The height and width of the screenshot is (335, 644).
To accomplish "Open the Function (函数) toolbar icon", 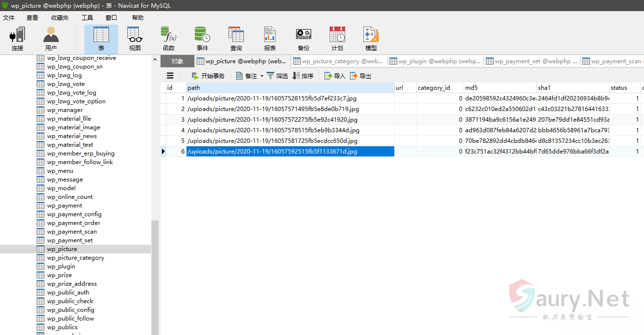I will [x=169, y=39].
